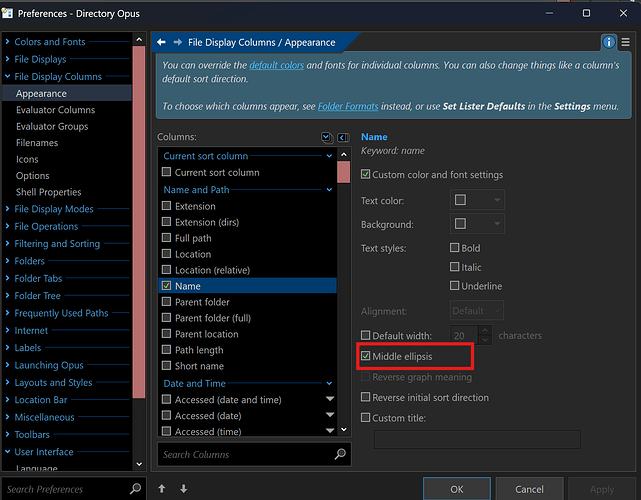Image resolution: width=641 pixels, height=500 pixels.
Task: Click the disabled Apply button
Action: (601, 489)
